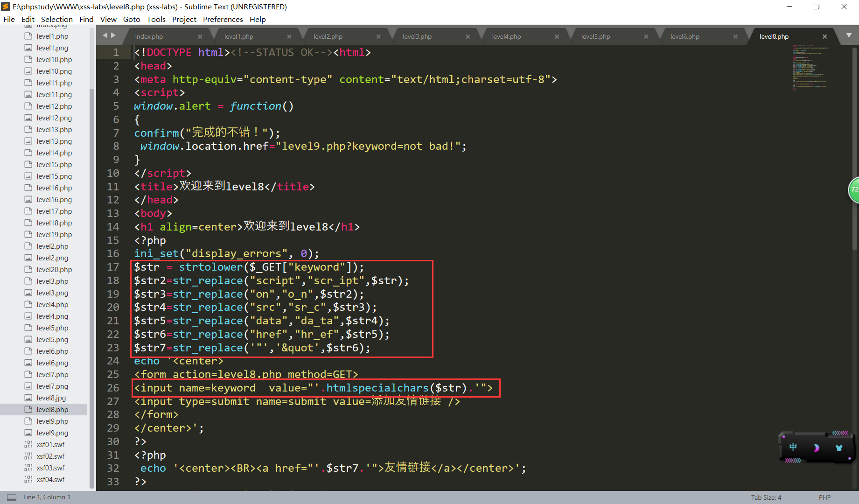Close the level6.php tab
The height and width of the screenshot is (504, 859).
(735, 36)
